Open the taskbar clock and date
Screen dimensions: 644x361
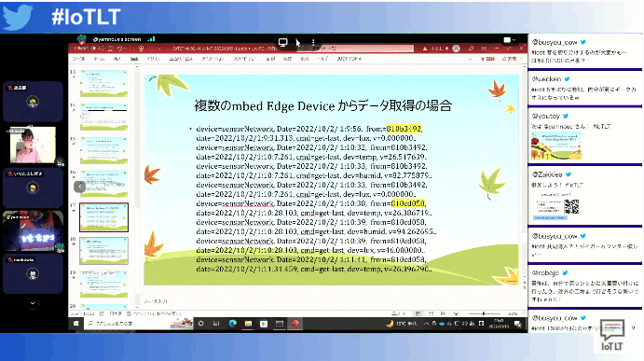coord(499,324)
